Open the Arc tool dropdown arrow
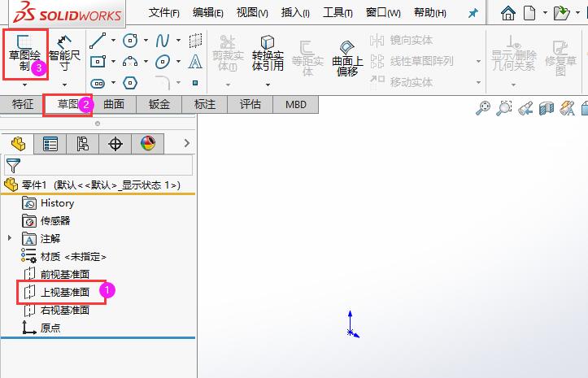Viewport: 588px width, 378px height. coord(146,61)
